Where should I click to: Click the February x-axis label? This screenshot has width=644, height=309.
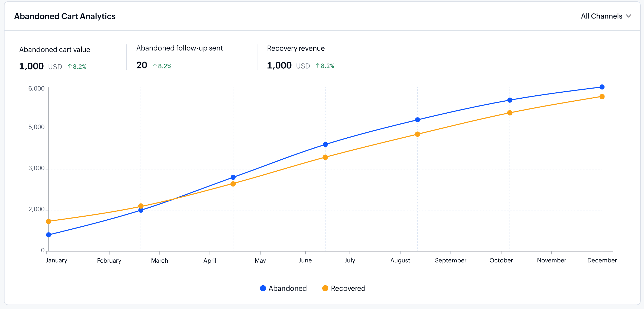(x=109, y=260)
